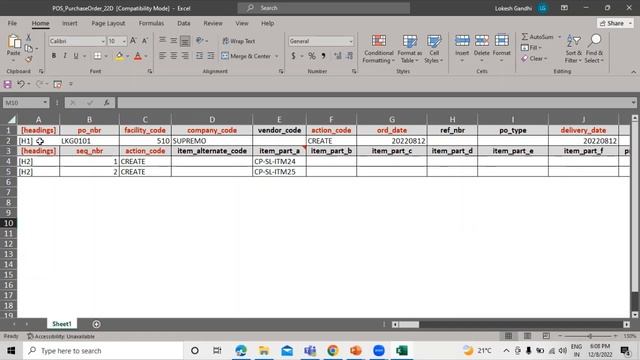Switch to the Insert ribbon tab
Screen dimensions: 640x360
[x=69, y=23]
